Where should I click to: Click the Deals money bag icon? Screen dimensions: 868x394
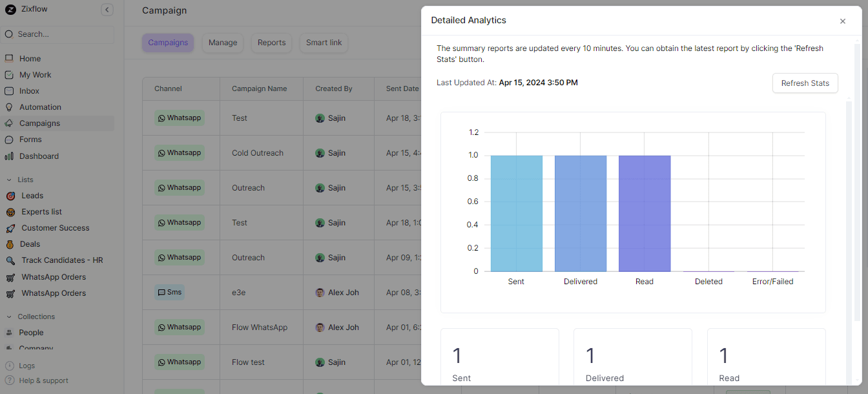click(x=10, y=244)
